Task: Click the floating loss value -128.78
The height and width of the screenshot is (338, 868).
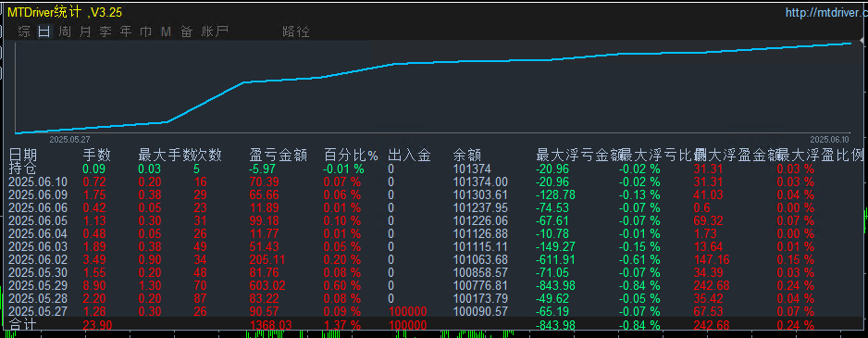Action: 556,194
